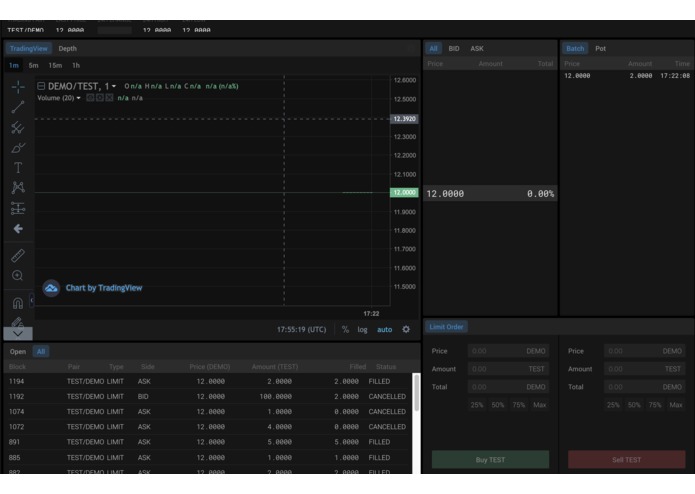This screenshot has width=695, height=494.
Task: Switch to the Batch trades tab
Action: click(575, 48)
